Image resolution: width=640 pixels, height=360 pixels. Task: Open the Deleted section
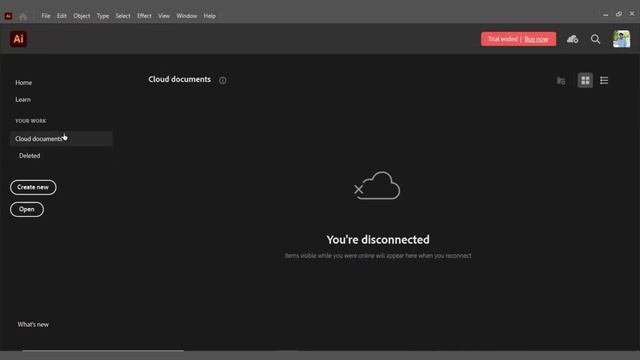point(29,156)
